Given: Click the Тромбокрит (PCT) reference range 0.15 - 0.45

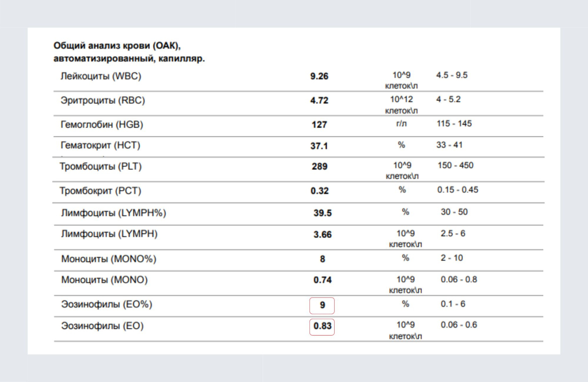Looking at the screenshot, I should click(x=458, y=190).
